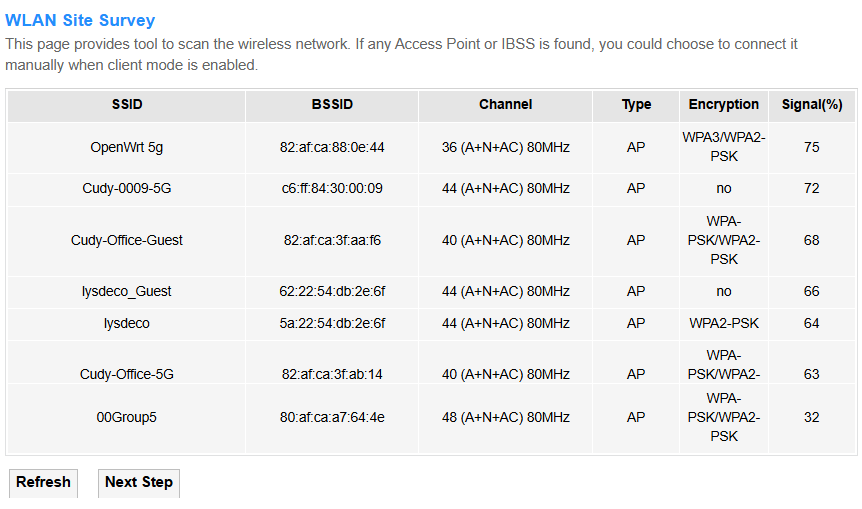Screen dimensions: 862x509
Task: Select the Cudy-0009-5G SSID
Action: coord(127,188)
